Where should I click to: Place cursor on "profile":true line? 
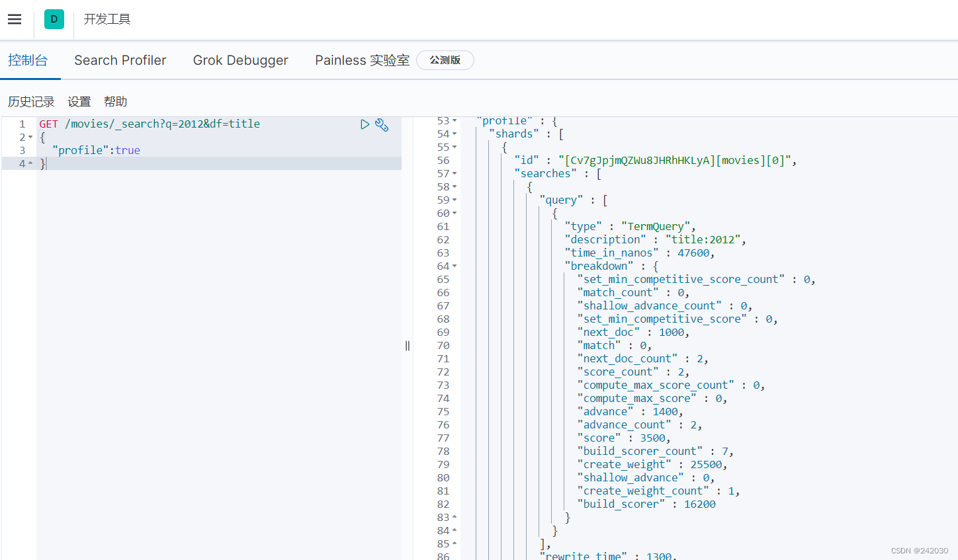click(96, 150)
